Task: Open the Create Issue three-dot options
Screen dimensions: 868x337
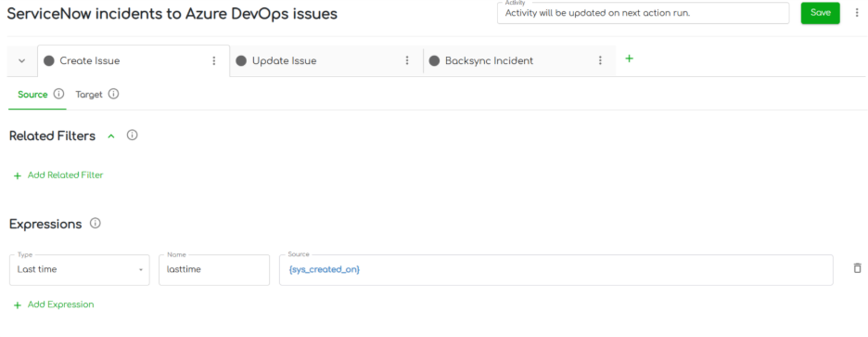Action: (x=214, y=61)
